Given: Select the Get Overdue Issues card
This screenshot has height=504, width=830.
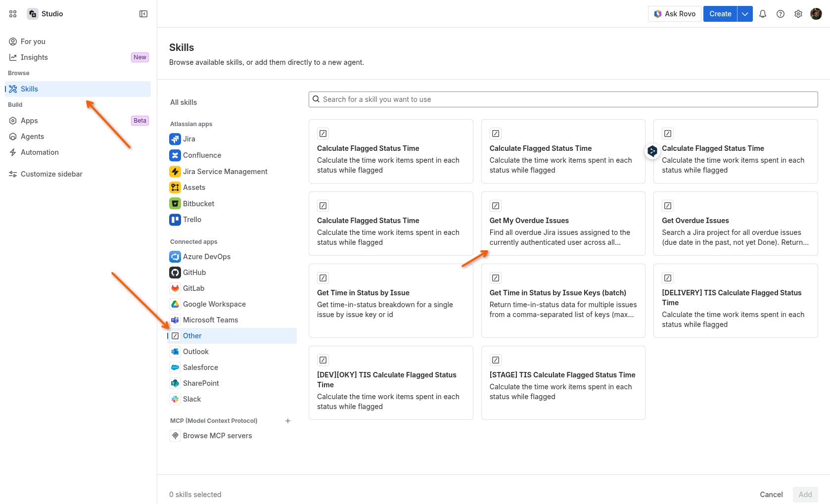Looking at the screenshot, I should click(736, 224).
